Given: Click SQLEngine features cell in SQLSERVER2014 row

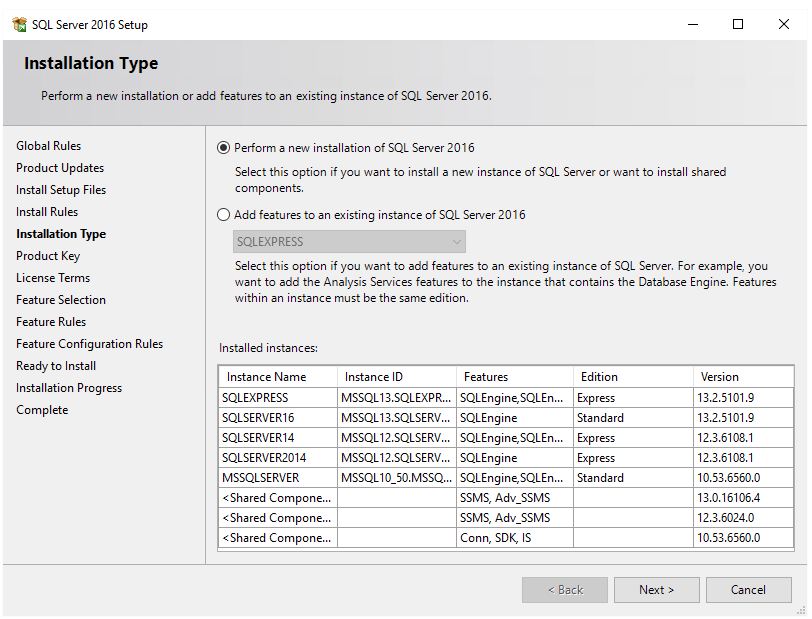Looking at the screenshot, I should click(515, 458).
